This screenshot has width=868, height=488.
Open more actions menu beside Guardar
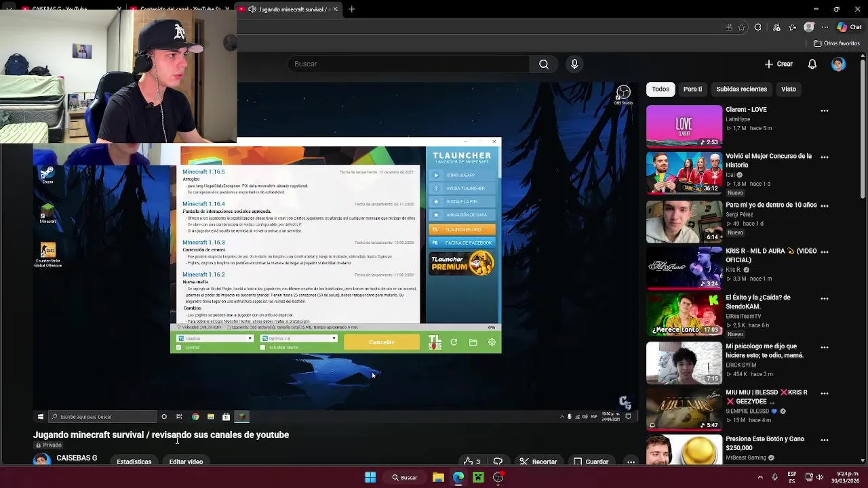[x=631, y=462]
